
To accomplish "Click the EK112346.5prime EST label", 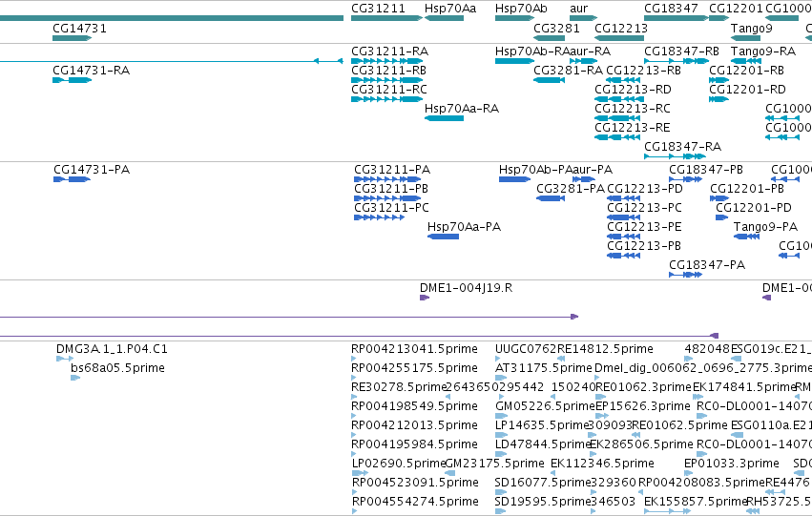I will coord(602,464).
